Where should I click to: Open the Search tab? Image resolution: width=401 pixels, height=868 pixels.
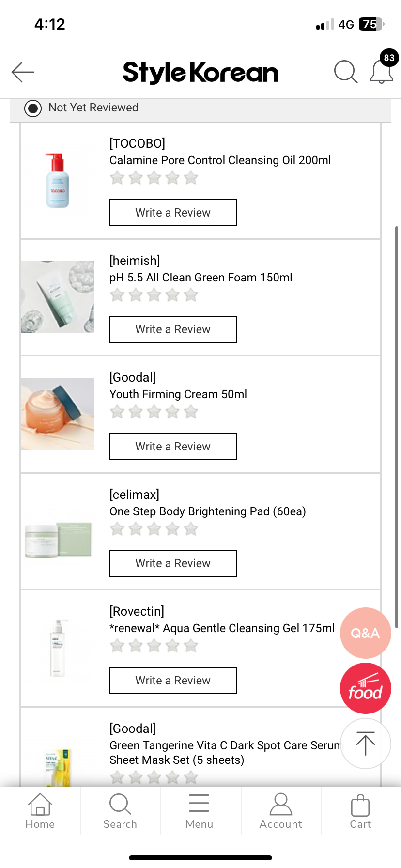click(120, 811)
